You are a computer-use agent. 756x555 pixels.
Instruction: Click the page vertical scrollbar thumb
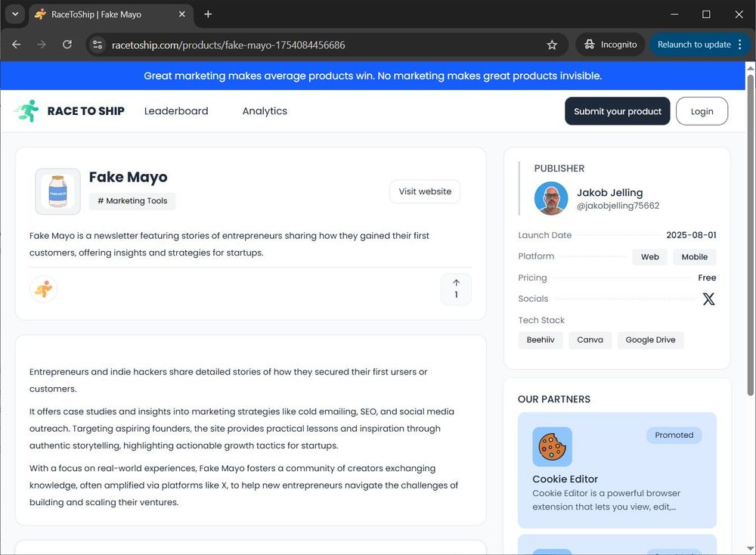pos(750,234)
